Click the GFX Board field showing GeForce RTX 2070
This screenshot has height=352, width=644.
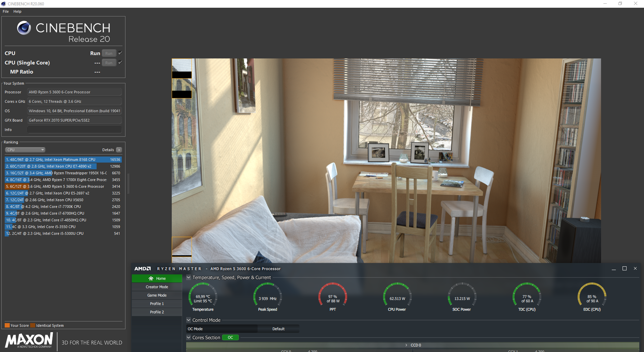(x=74, y=120)
